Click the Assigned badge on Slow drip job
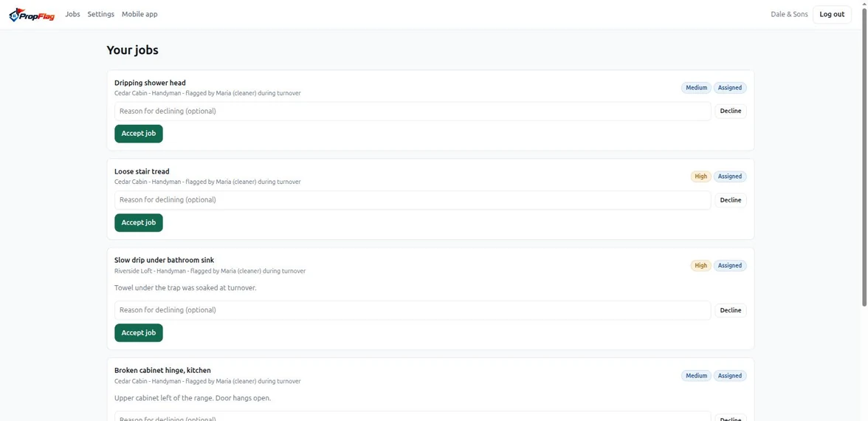Screen dimensions: 868x421 tap(729, 265)
